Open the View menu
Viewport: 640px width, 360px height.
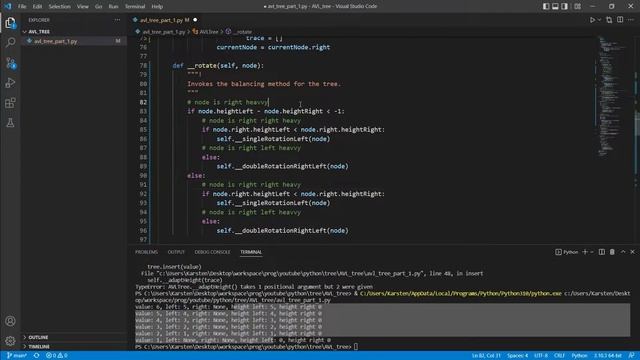[83, 7]
